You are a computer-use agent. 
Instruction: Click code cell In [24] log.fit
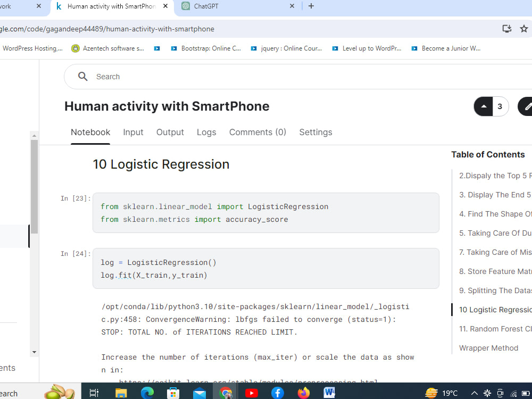point(265,268)
